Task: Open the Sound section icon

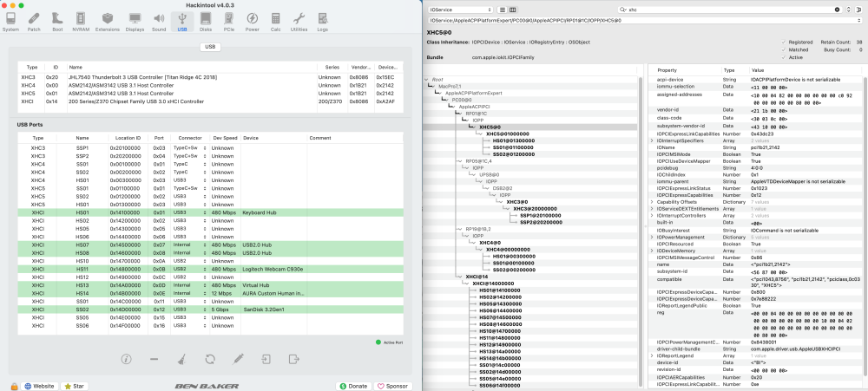Action: tap(159, 23)
